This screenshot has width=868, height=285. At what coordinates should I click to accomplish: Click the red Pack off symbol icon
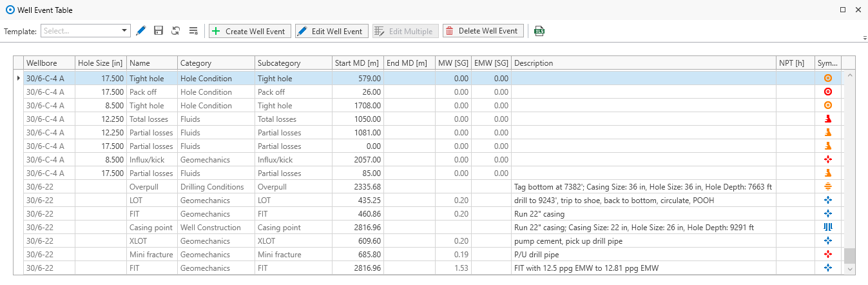(828, 92)
